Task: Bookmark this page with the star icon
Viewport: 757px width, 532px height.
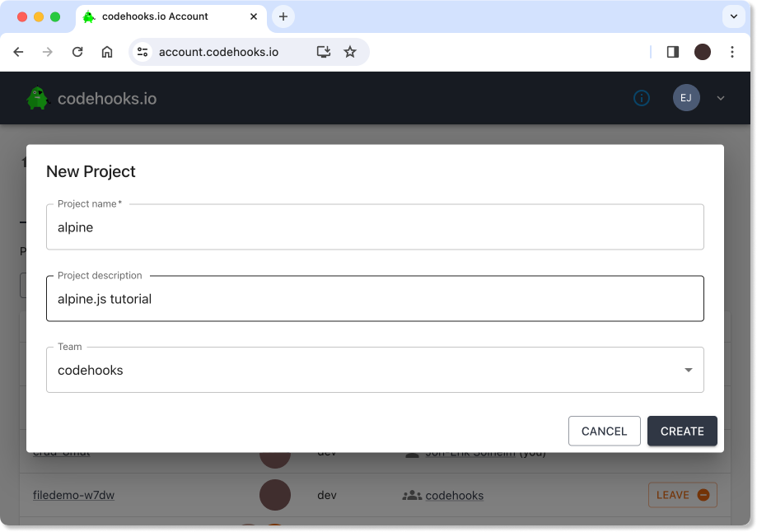Action: (350, 52)
